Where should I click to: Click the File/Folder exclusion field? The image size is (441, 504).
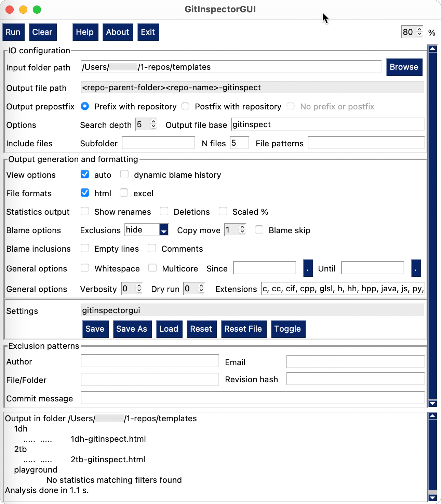tap(150, 380)
